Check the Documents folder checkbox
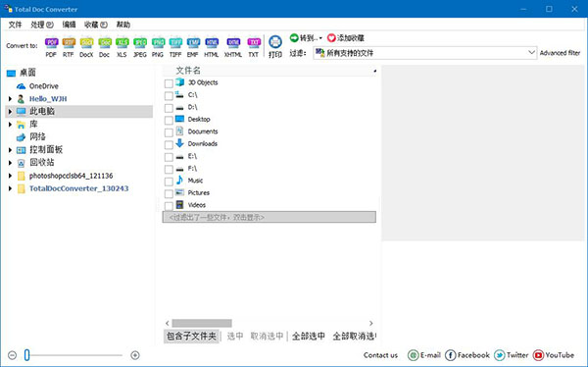The image size is (588, 367). pos(169,132)
